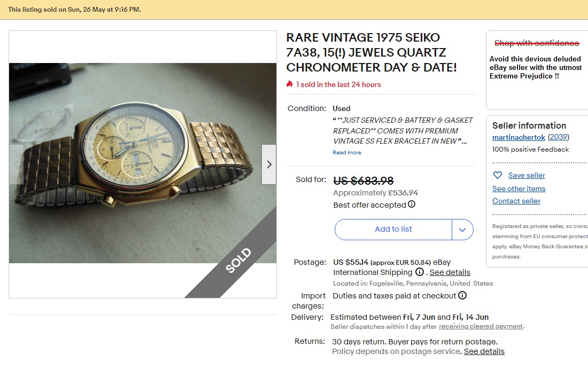Choose Contact seller
The image size is (588, 370).
click(516, 201)
